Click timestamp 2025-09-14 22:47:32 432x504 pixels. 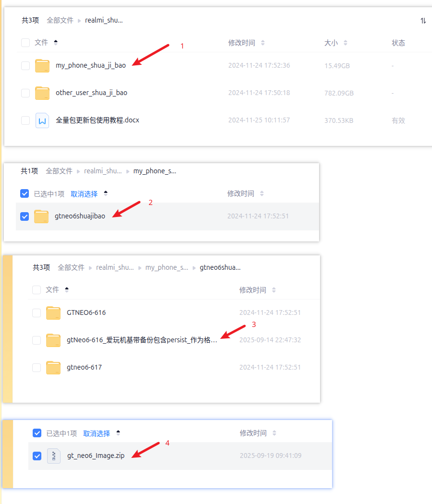[270, 340]
